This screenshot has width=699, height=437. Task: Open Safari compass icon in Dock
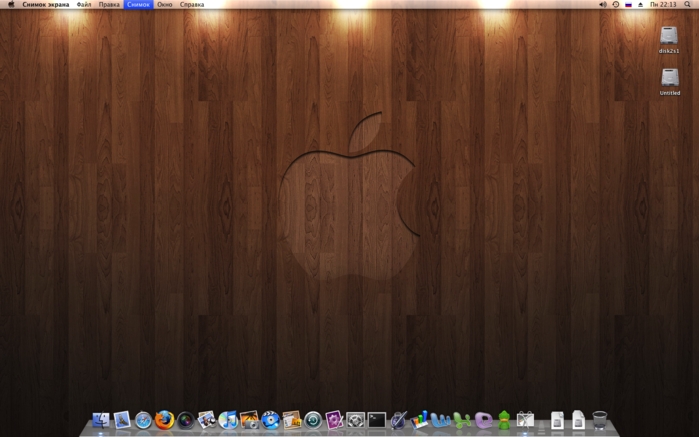pos(143,420)
